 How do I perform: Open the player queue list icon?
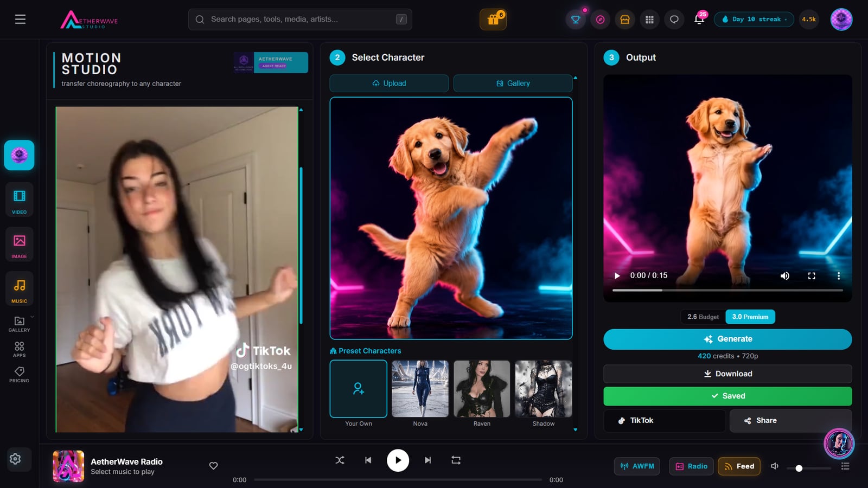(x=845, y=466)
